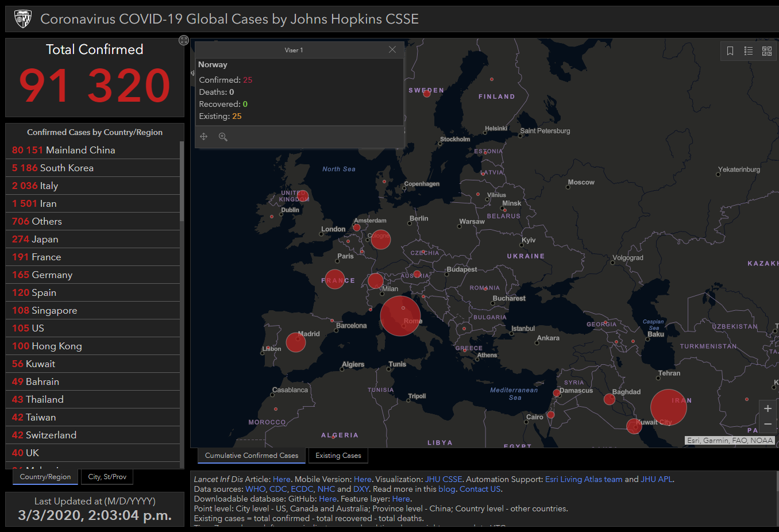779x532 pixels.
Task: Select the Thailand row
Action: pyautogui.click(x=92, y=399)
